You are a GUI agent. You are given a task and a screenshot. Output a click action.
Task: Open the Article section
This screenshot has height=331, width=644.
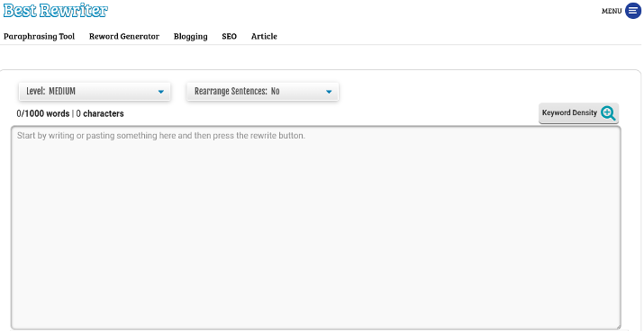tap(264, 36)
